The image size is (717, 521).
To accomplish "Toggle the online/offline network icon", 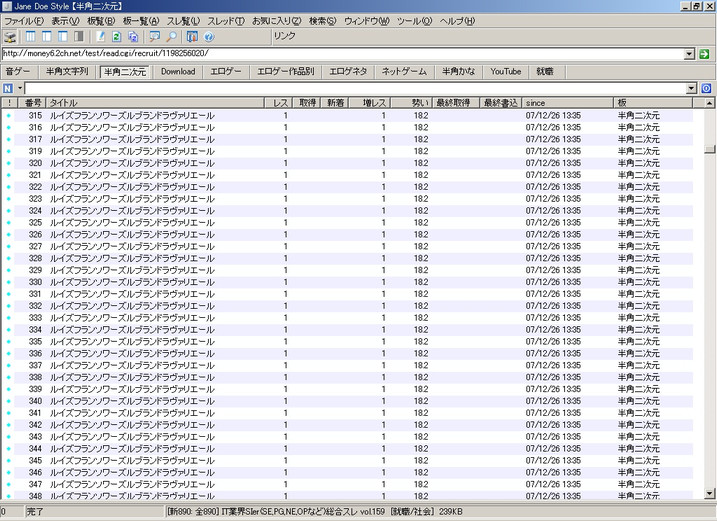I will coord(10,37).
